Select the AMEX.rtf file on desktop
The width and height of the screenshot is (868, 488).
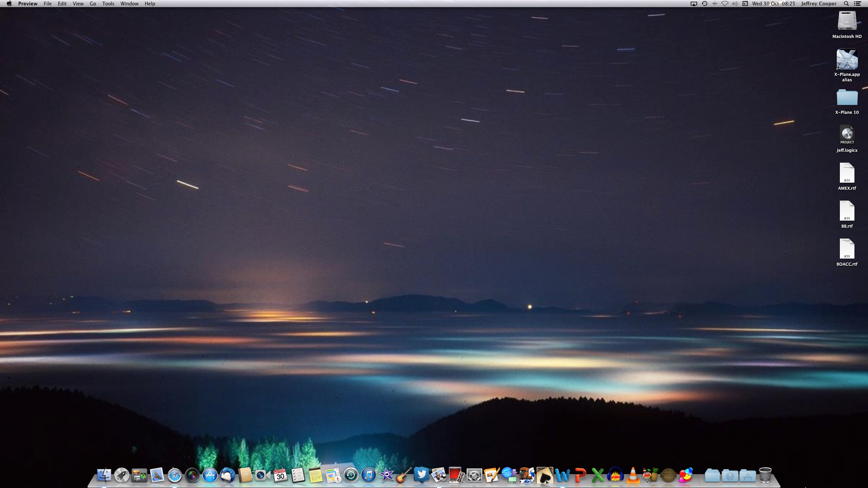tap(847, 177)
